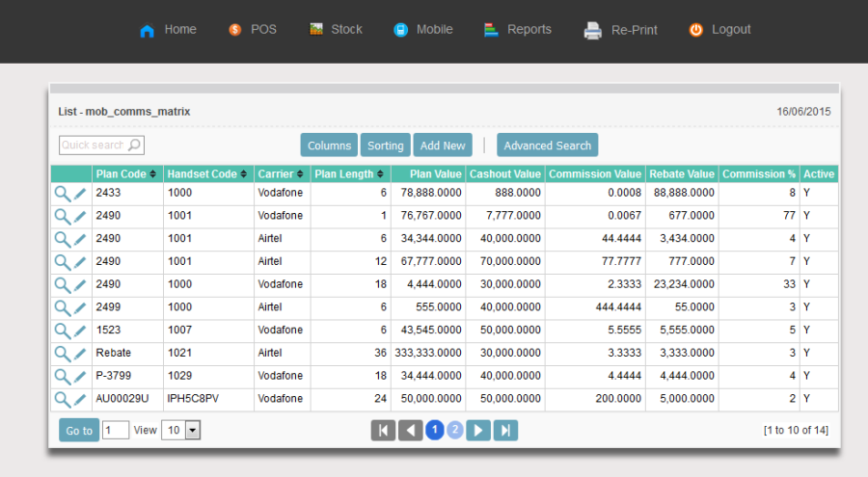This screenshot has width=868, height=477.
Task: Click the Go to page number field
Action: pyautogui.click(x=116, y=431)
